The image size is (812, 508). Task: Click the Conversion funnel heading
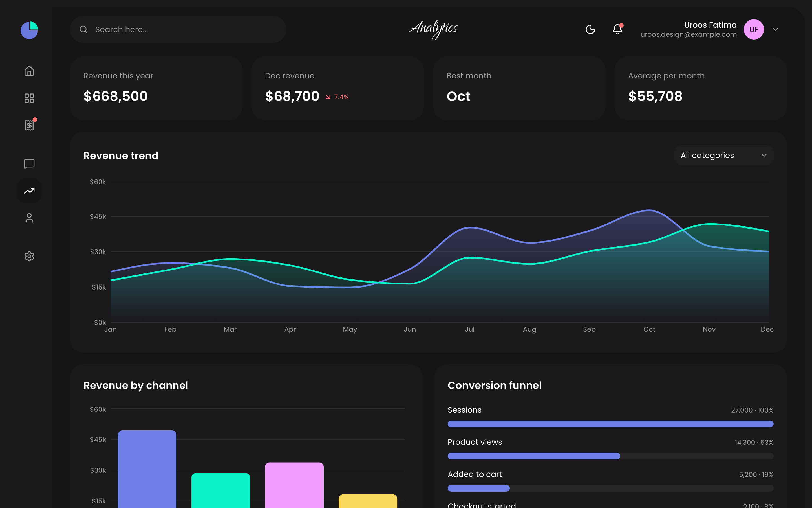click(x=495, y=385)
